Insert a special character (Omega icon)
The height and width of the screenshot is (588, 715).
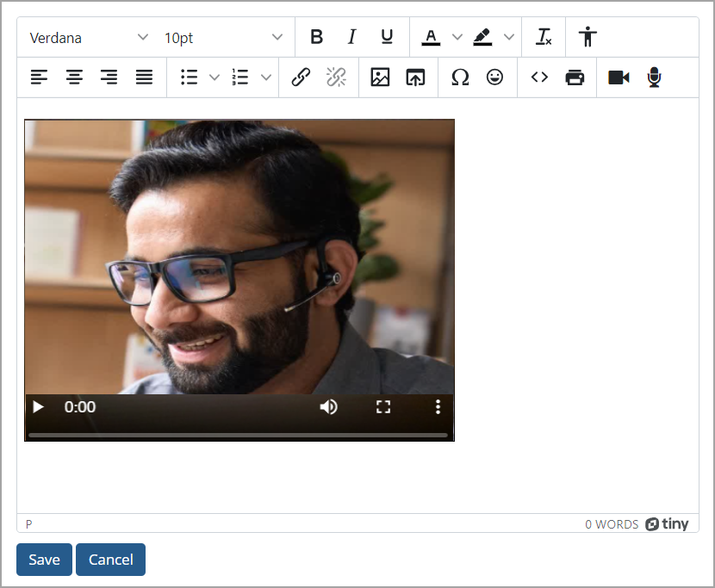point(460,77)
